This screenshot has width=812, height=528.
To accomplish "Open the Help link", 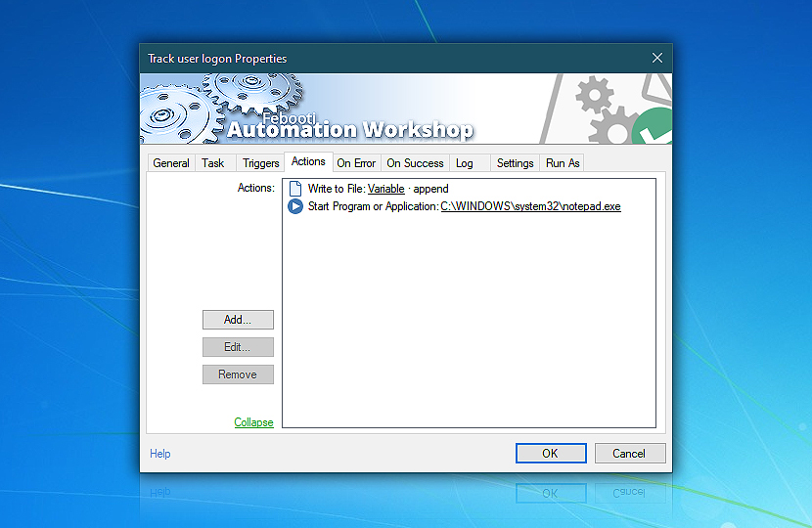I will (x=160, y=454).
